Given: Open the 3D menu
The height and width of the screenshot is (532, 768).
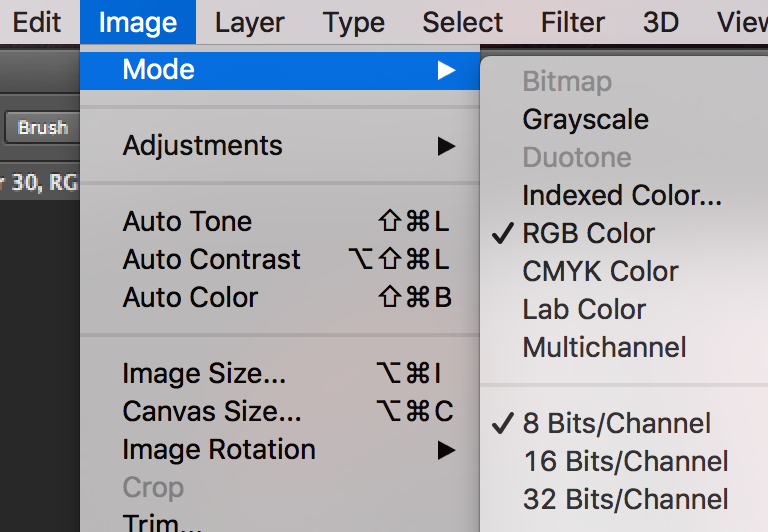Looking at the screenshot, I should pyautogui.click(x=661, y=22).
